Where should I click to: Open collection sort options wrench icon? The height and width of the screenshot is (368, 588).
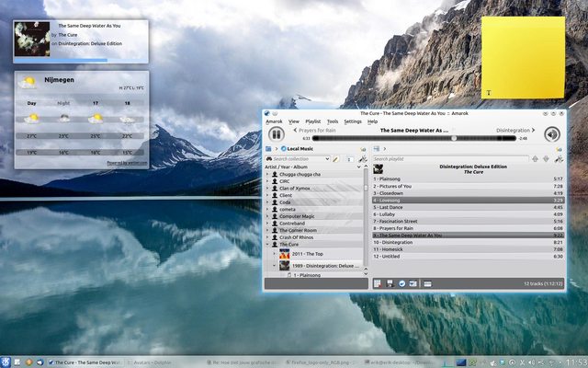tap(362, 159)
